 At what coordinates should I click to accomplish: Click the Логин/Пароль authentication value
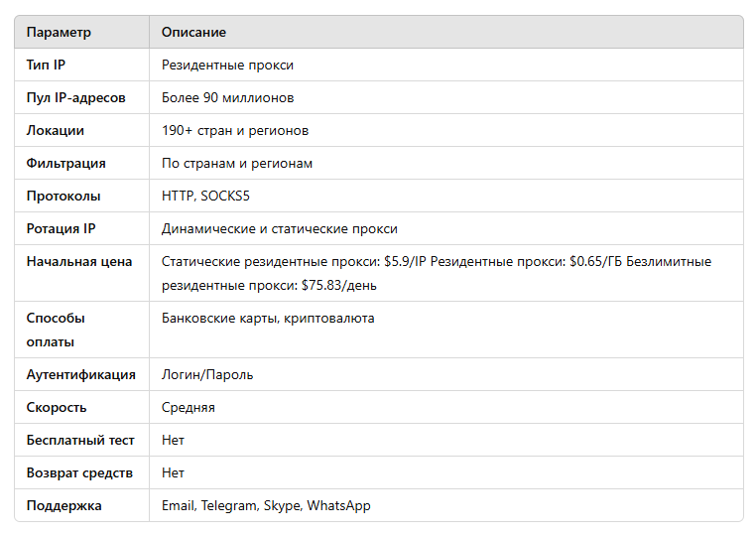coord(206,375)
